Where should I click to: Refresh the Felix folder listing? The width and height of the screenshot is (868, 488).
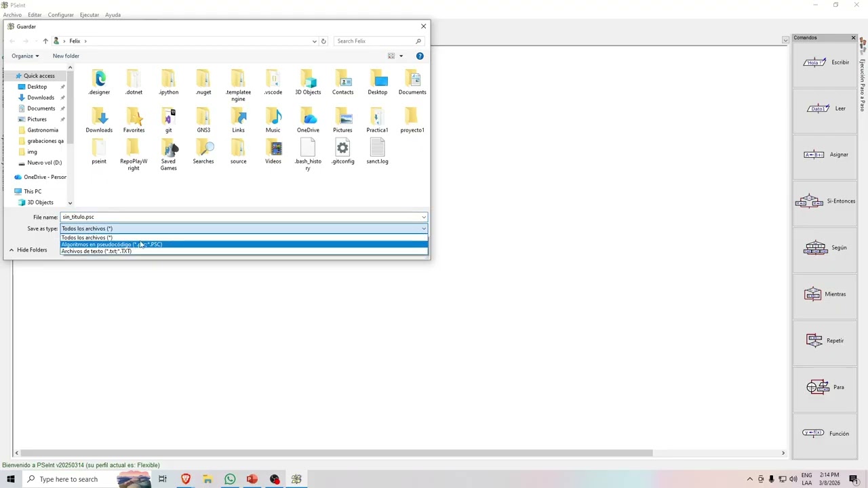[323, 41]
